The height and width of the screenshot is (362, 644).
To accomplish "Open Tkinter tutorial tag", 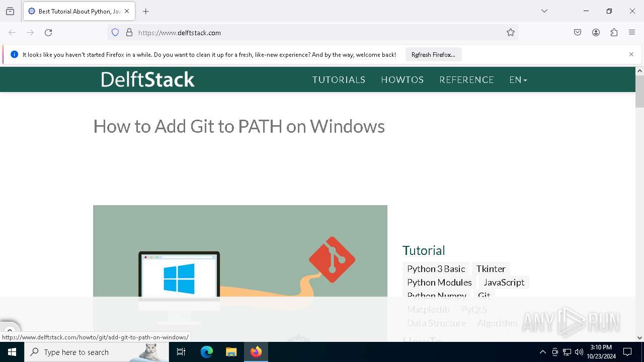I will click(x=491, y=269).
